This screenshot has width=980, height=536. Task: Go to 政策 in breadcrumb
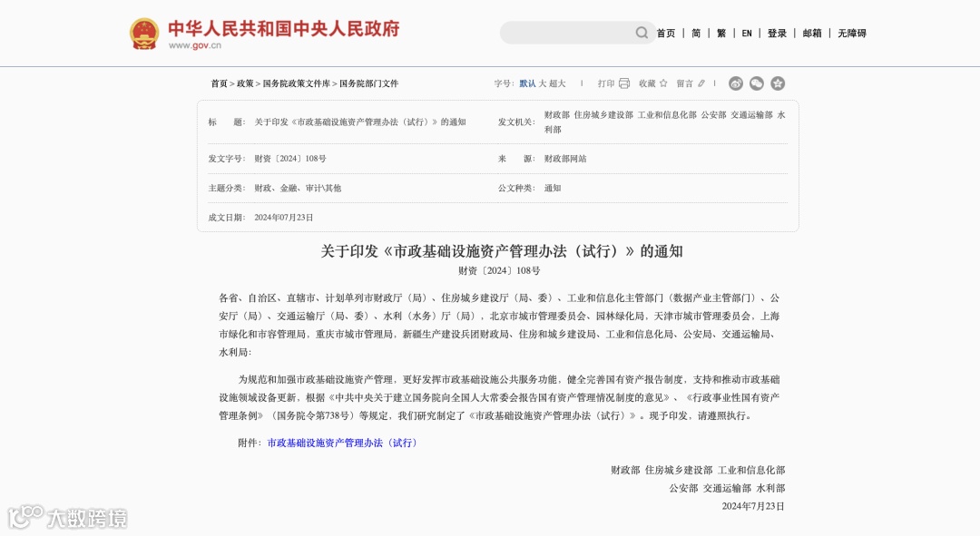(x=245, y=83)
